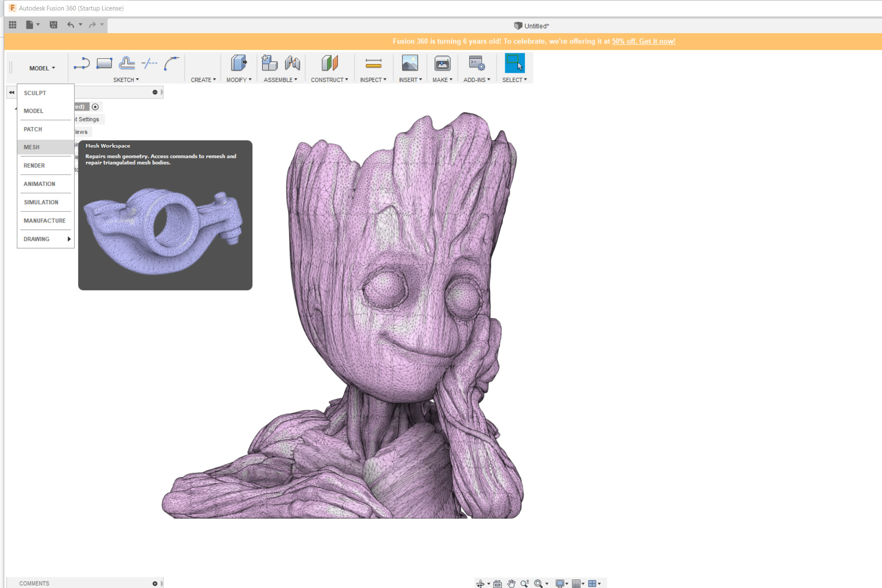Expand the CREATE dropdown menu
The width and height of the screenshot is (882, 588).
(x=203, y=80)
